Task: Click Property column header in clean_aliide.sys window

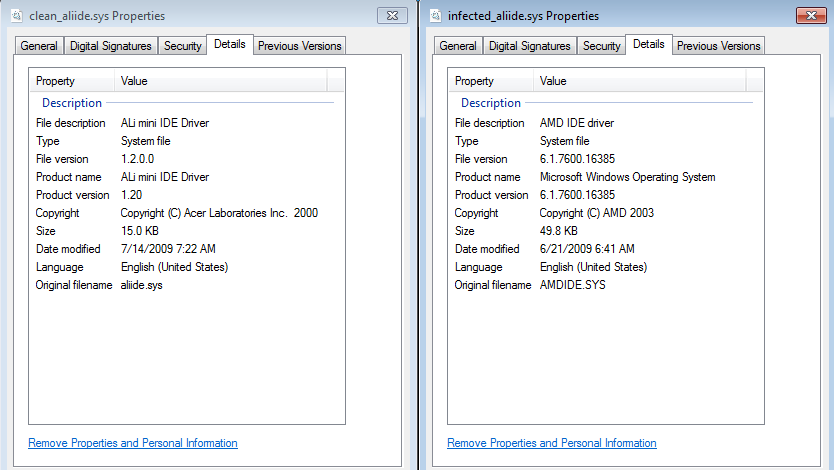Action: [x=72, y=81]
